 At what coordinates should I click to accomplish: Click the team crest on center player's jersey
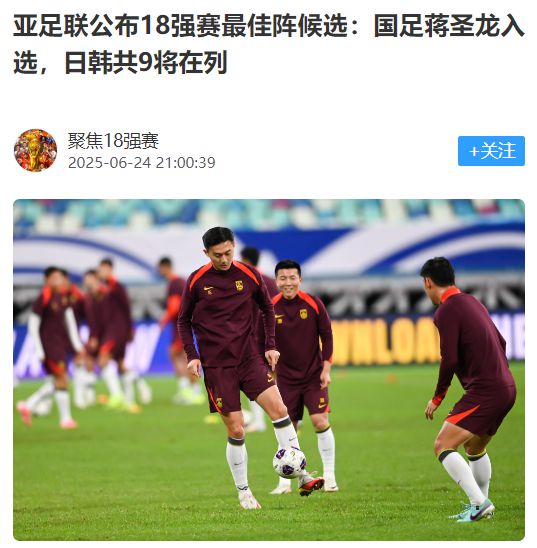tap(239, 286)
